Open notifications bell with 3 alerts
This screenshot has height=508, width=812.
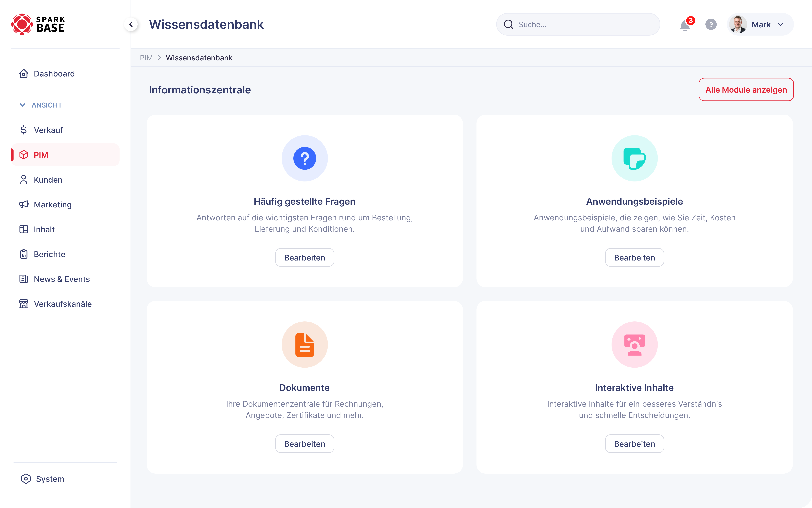pyautogui.click(x=685, y=26)
